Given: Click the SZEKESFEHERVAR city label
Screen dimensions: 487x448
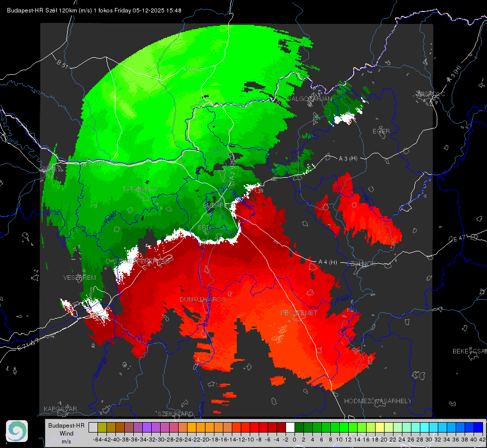Looking at the screenshot, I should coord(140,261).
